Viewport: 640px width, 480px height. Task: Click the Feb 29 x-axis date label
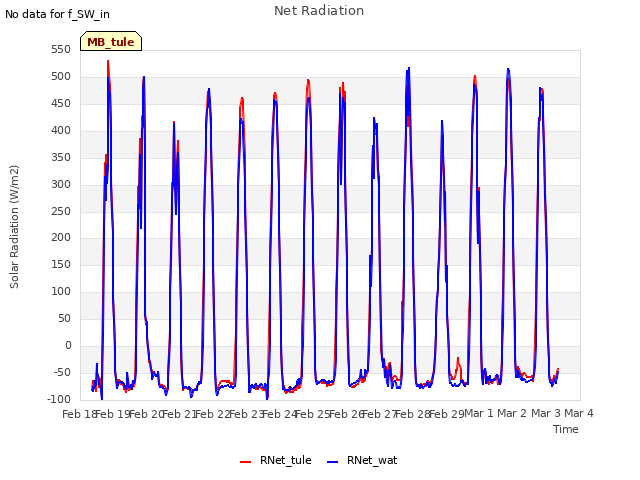[446, 414]
